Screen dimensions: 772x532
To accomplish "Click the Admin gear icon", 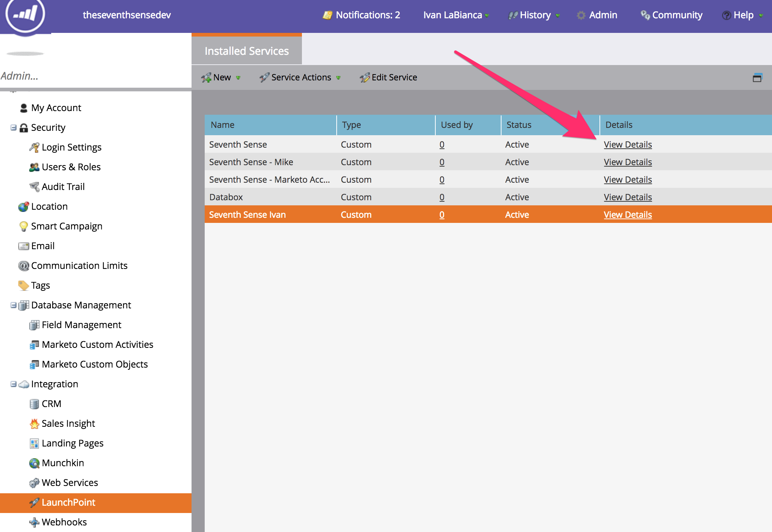I will pos(581,15).
